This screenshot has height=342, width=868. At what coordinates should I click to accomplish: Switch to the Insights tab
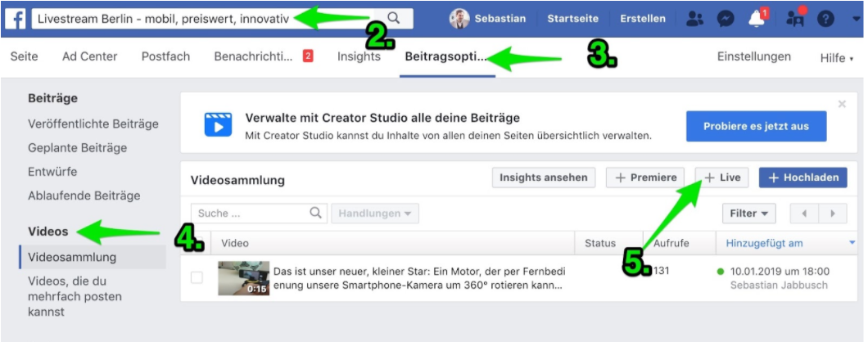tap(359, 57)
